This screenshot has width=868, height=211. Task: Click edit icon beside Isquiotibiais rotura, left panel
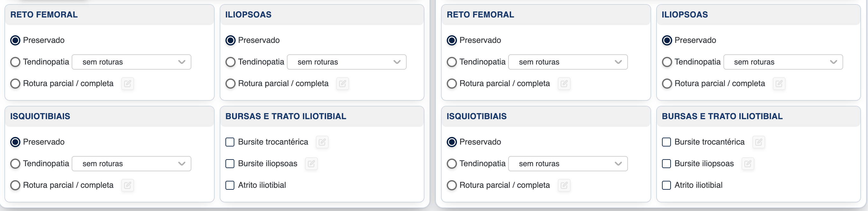coord(127,185)
